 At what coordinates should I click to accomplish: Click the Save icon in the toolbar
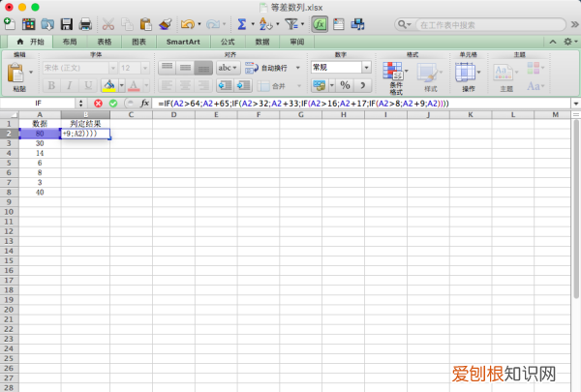[x=66, y=23]
